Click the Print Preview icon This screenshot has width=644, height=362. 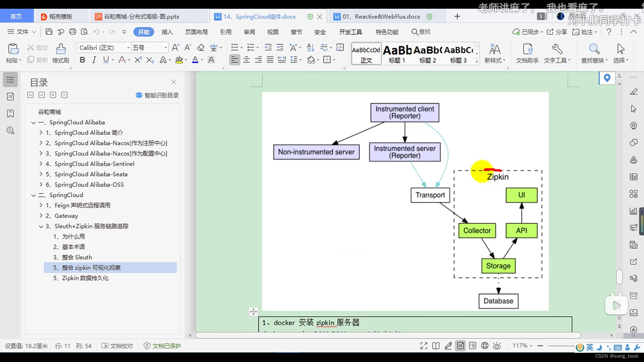[x=84, y=32]
